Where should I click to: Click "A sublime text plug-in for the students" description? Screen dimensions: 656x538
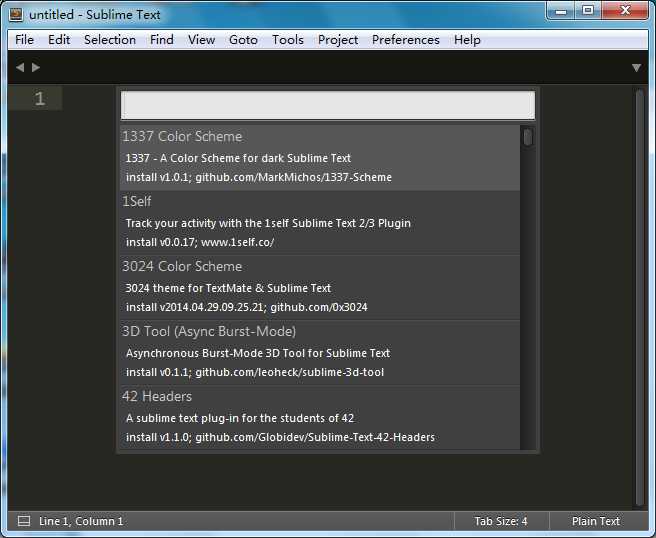pyautogui.click(x=240, y=418)
